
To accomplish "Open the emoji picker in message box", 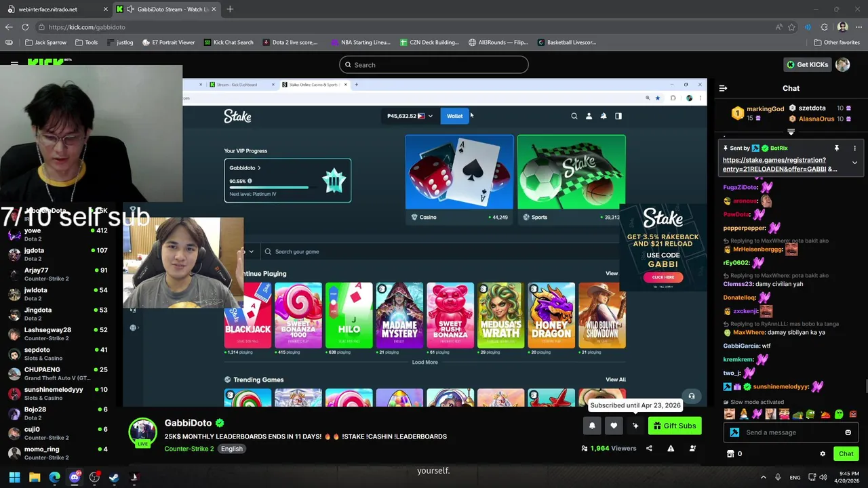I will [x=848, y=432].
